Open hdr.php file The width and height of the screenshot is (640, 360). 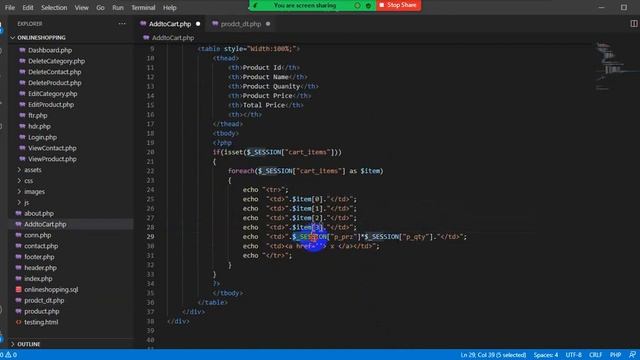pos(39,127)
